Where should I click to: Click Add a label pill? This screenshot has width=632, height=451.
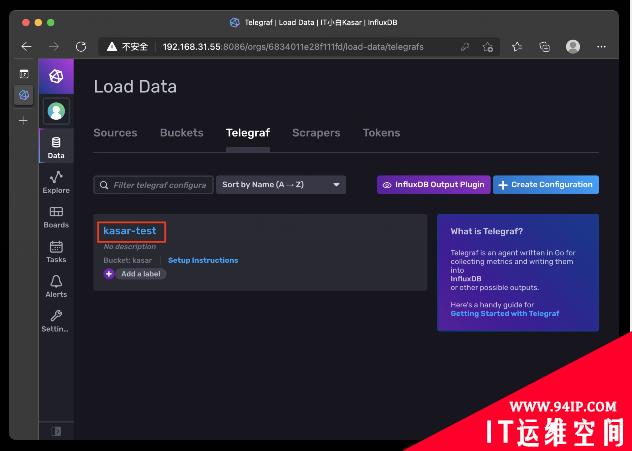(x=141, y=274)
